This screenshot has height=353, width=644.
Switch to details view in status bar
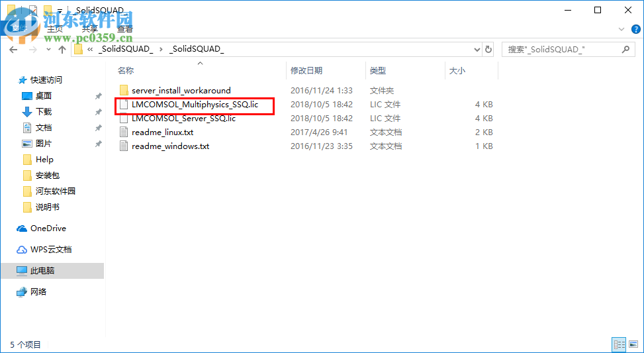619,344
